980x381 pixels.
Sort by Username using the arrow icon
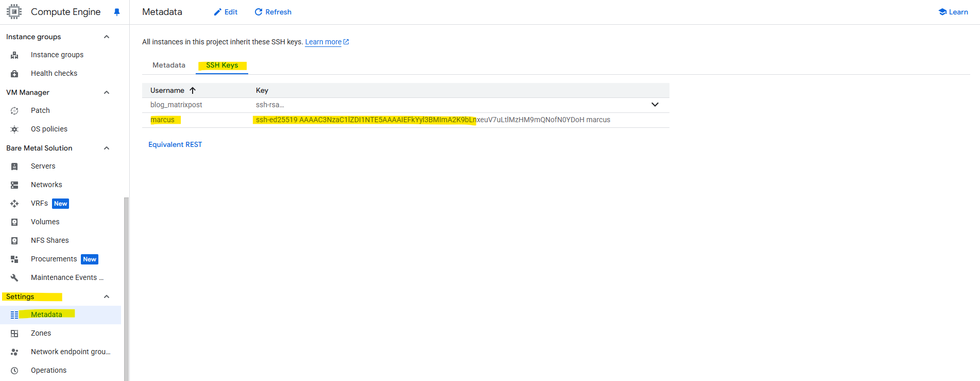pos(193,90)
